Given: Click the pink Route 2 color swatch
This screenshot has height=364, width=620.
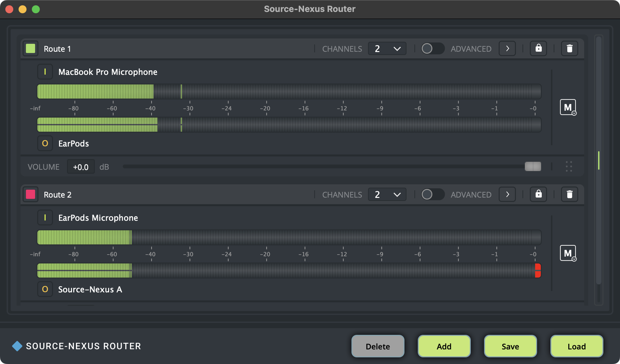Looking at the screenshot, I should (x=31, y=194).
